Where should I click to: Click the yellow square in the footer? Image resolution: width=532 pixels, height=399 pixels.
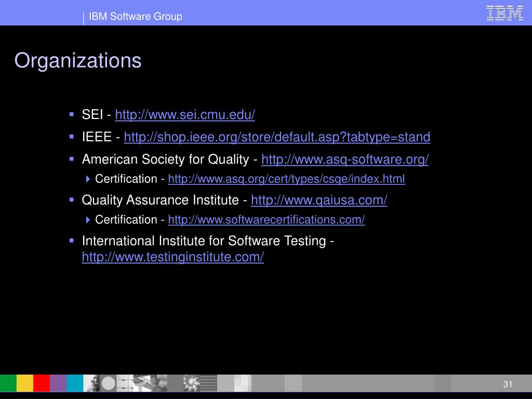pos(25,383)
